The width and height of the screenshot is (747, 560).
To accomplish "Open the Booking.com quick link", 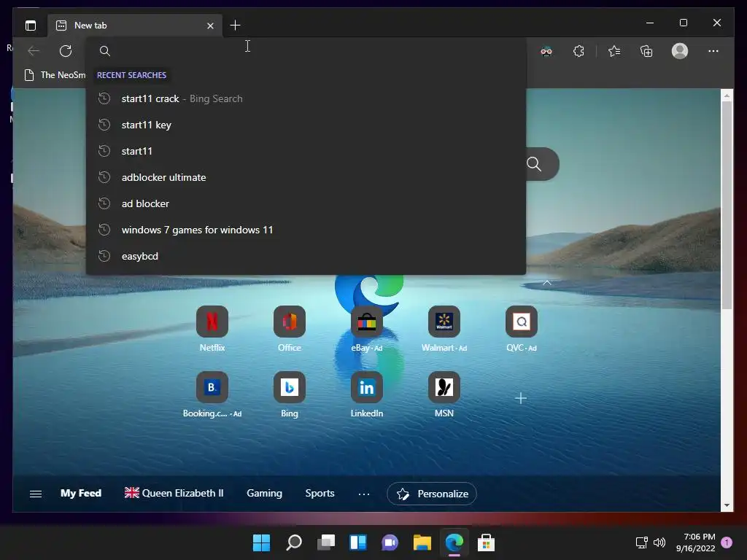I will click(212, 394).
